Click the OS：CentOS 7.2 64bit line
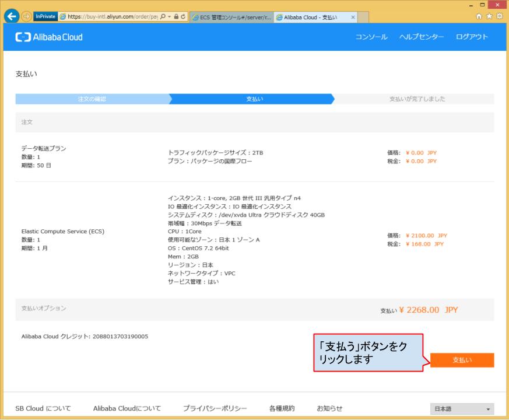Image resolution: width=509 pixels, height=420 pixels. click(x=198, y=248)
